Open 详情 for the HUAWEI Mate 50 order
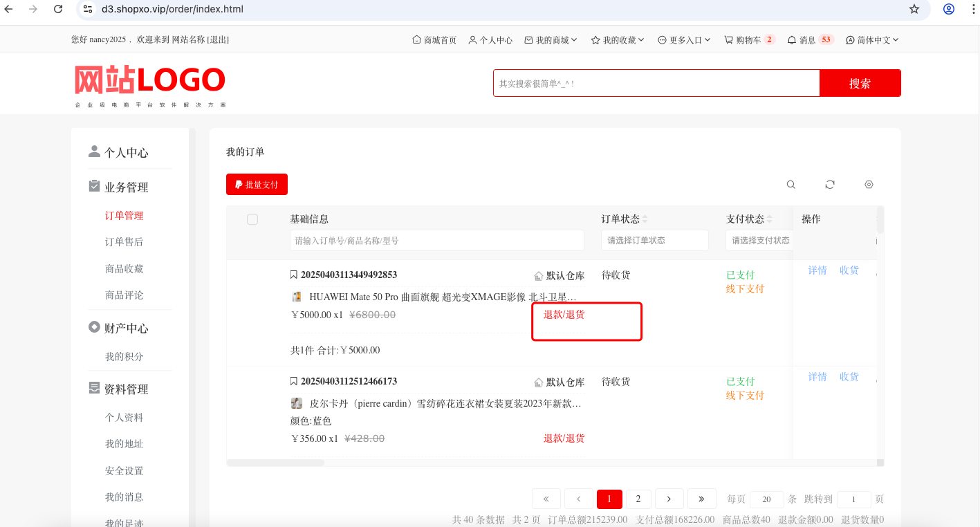Screen dimensions: 980x527 [x=817, y=270]
